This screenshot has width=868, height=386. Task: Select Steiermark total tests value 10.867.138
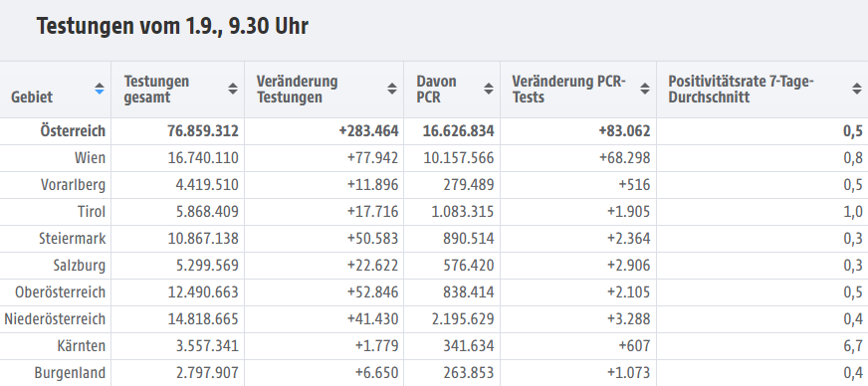point(203,239)
